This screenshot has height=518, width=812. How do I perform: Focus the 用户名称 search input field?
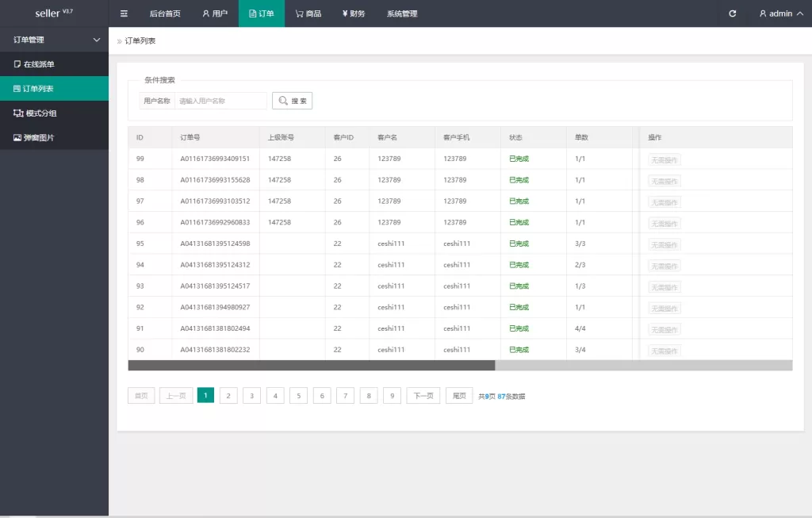[221, 101]
